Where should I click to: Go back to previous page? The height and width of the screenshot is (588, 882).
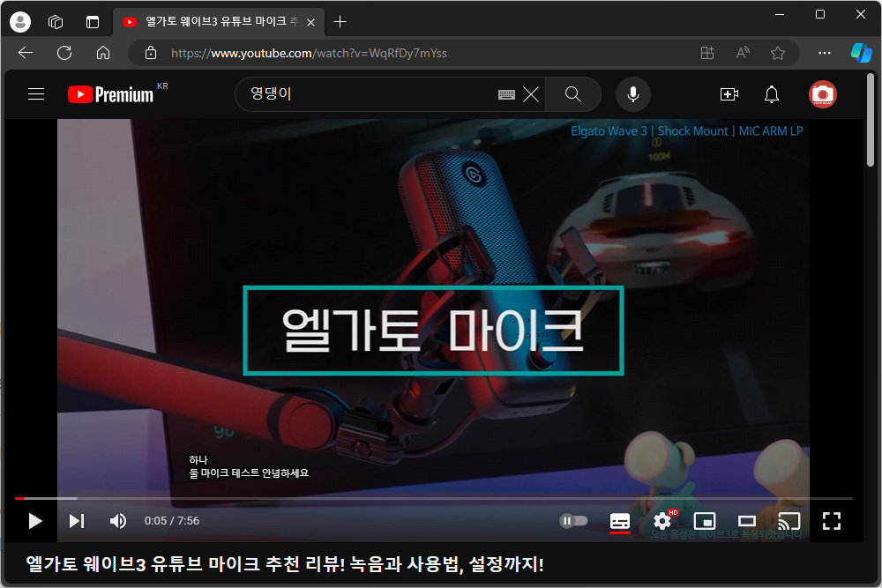[x=26, y=53]
